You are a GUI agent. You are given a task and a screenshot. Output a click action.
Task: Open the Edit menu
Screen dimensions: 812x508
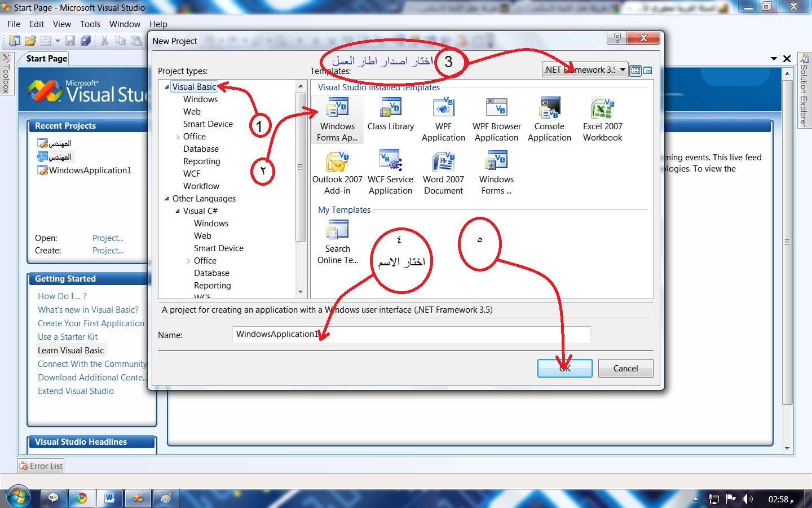37,24
